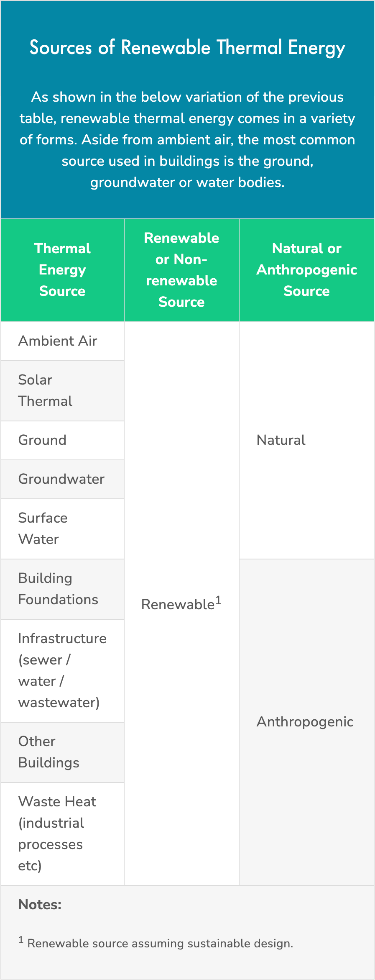This screenshot has height=980, width=375.
Task: Click the Sources of Renewable Thermal Energy title
Action: coord(187,48)
